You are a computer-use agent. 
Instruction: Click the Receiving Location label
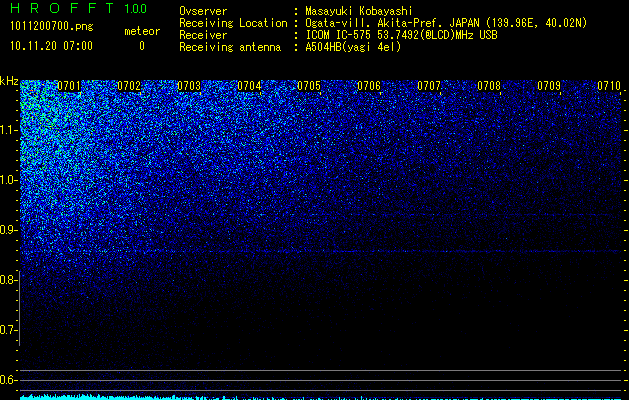pos(233,23)
